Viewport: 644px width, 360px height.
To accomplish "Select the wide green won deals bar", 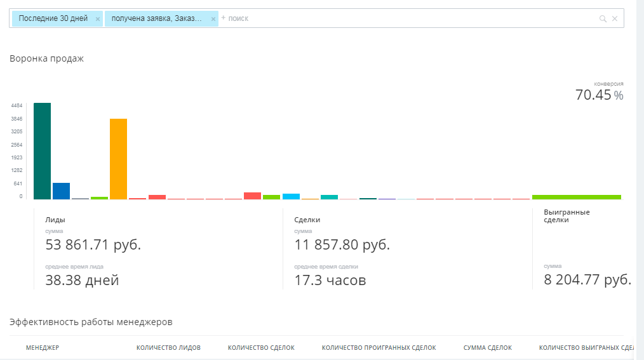I will [x=576, y=197].
